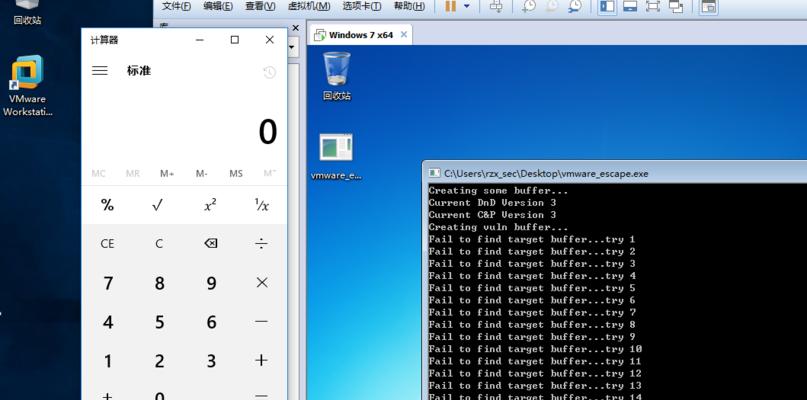The width and height of the screenshot is (807, 400).
Task: Click console line ending 'try 7'
Action: (532, 312)
